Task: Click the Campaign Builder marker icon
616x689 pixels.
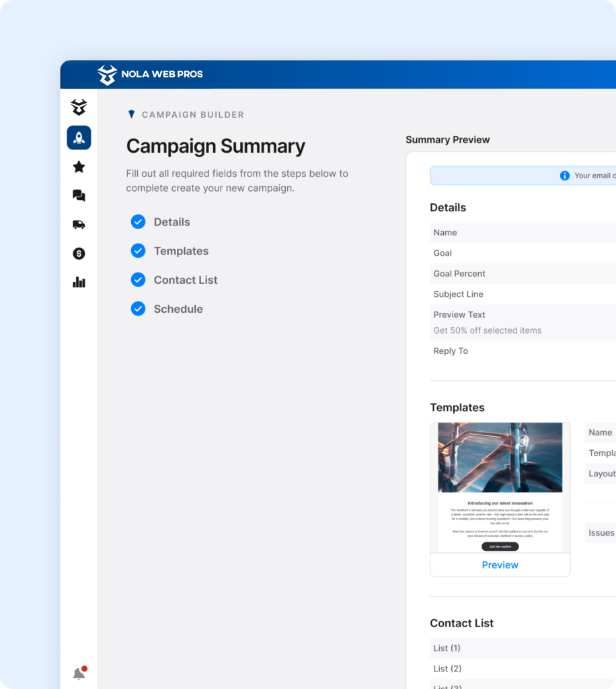Action: 131,114
